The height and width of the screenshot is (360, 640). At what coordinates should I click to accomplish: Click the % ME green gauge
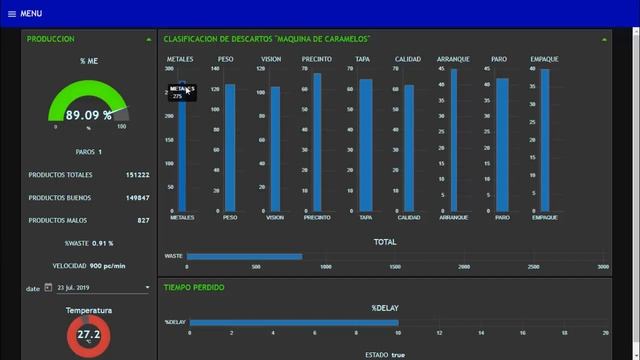click(x=89, y=101)
